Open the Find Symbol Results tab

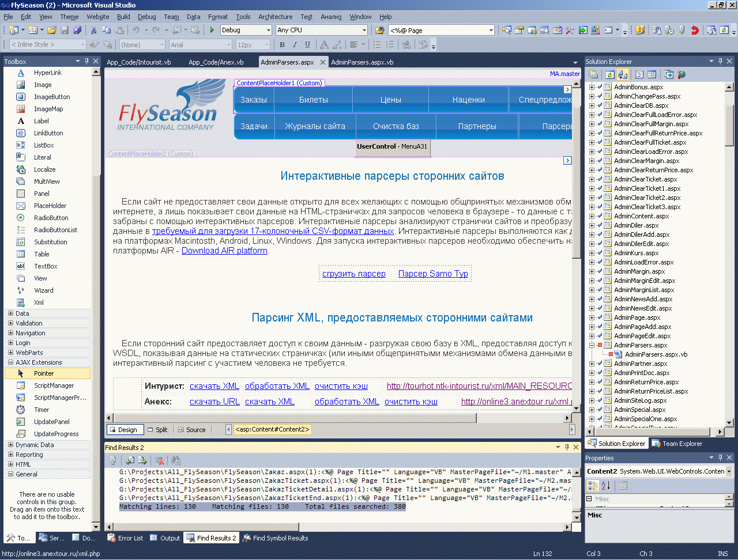tap(276, 538)
